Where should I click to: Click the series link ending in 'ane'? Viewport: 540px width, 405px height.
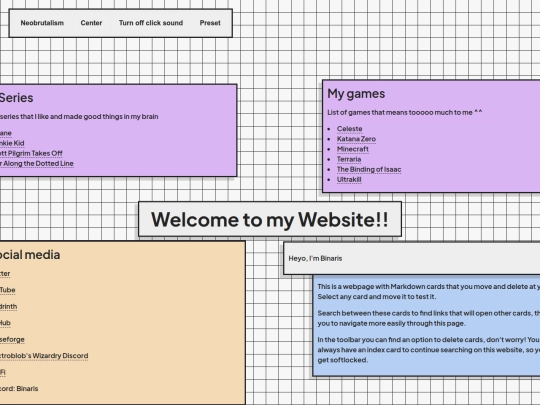click(6, 133)
